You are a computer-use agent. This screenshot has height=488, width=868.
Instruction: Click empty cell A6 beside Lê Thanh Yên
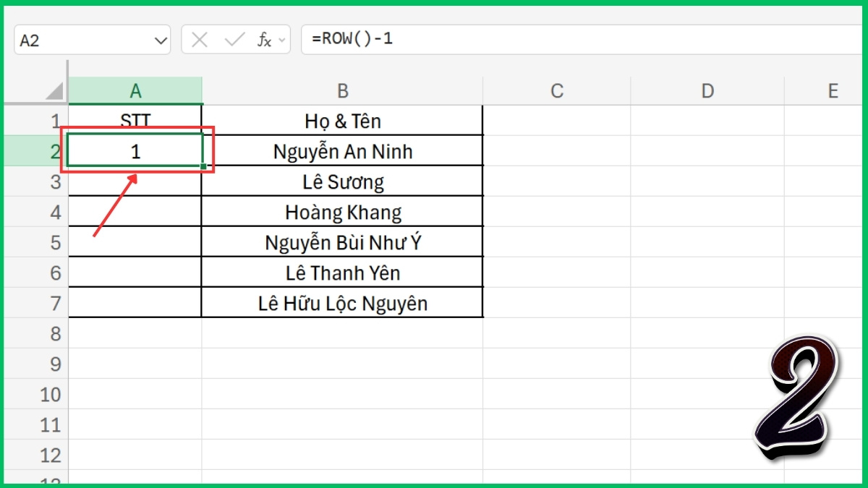pos(135,273)
